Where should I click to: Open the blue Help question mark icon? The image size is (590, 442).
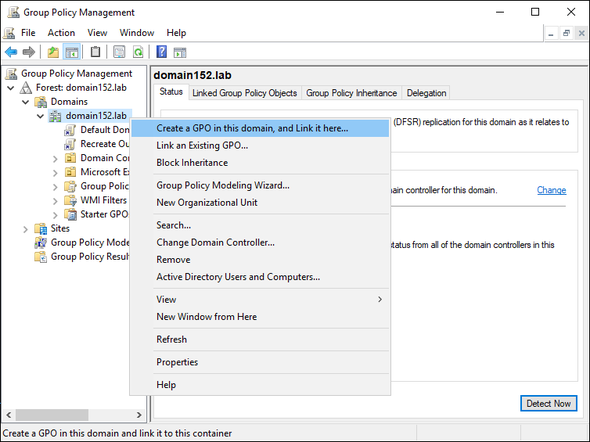click(161, 52)
